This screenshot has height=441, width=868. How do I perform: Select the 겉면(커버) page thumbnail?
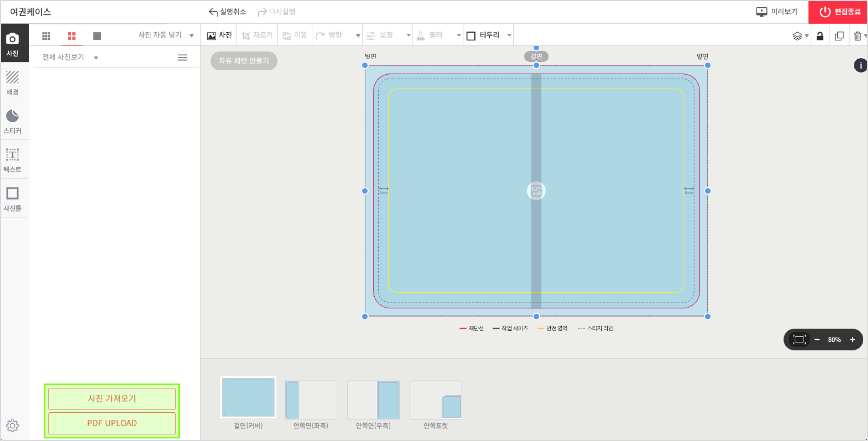(248, 397)
